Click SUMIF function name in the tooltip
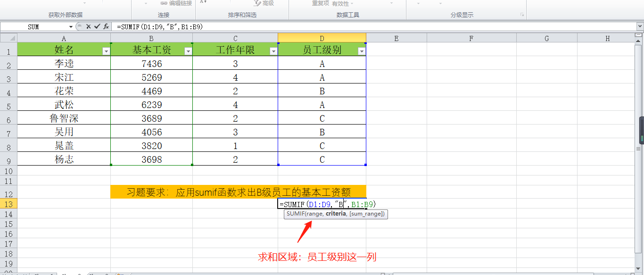644x275 pixels. [x=295, y=214]
